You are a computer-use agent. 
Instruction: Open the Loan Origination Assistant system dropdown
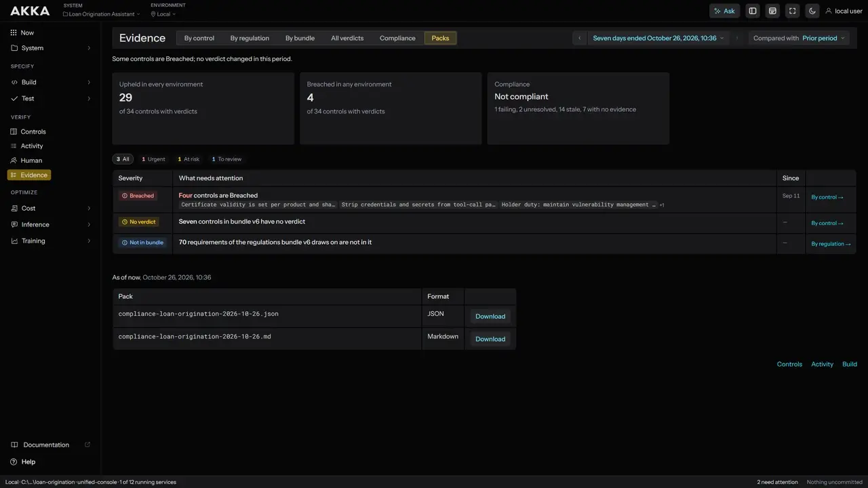pos(102,14)
